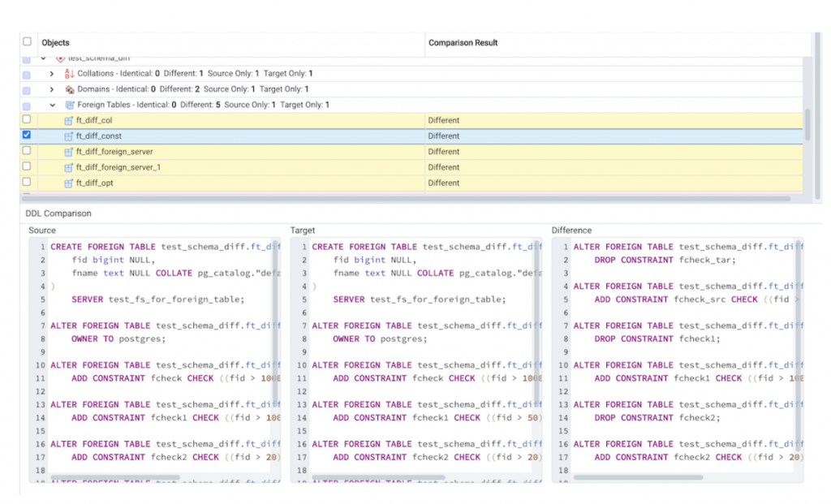Expand the Collations tree node
Image resolution: width=831 pixels, height=504 pixels.
click(x=53, y=73)
